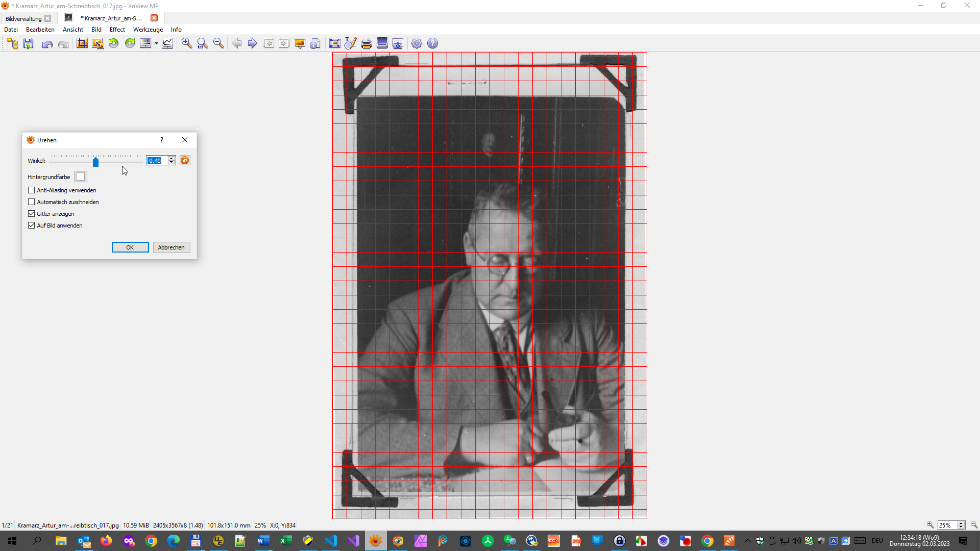Click the Crop tool icon
Viewport: 980px width, 551px height.
coord(82,43)
